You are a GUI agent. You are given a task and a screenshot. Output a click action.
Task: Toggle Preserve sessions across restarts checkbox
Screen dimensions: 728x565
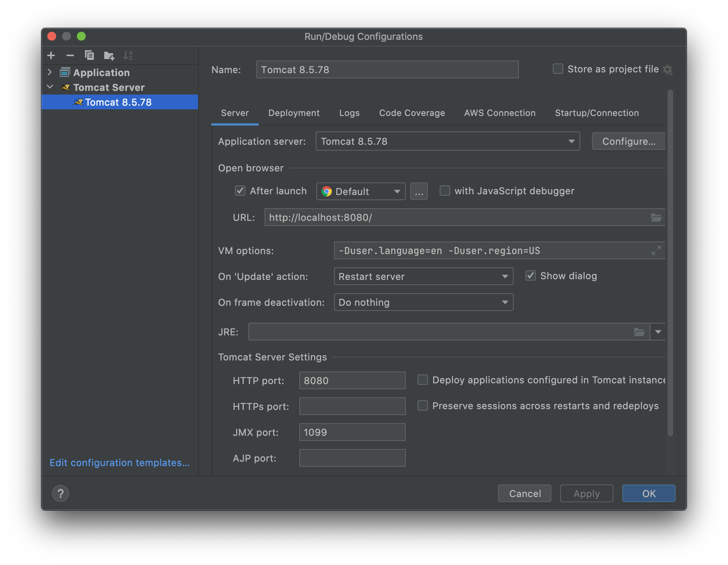tap(423, 406)
